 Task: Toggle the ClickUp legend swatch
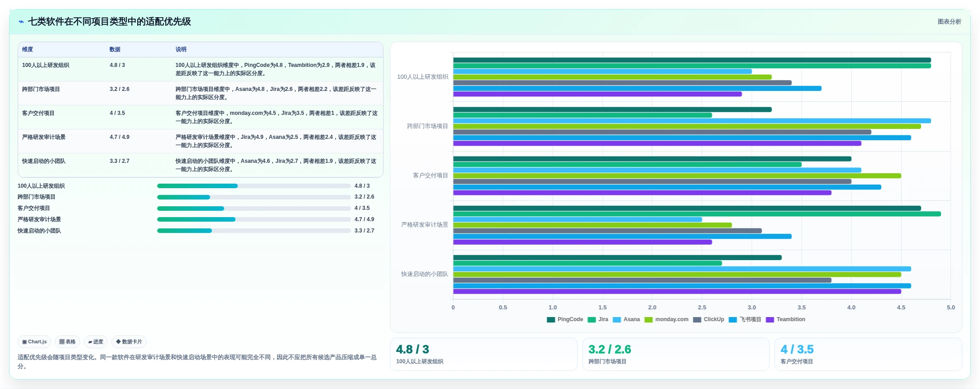coord(697,320)
